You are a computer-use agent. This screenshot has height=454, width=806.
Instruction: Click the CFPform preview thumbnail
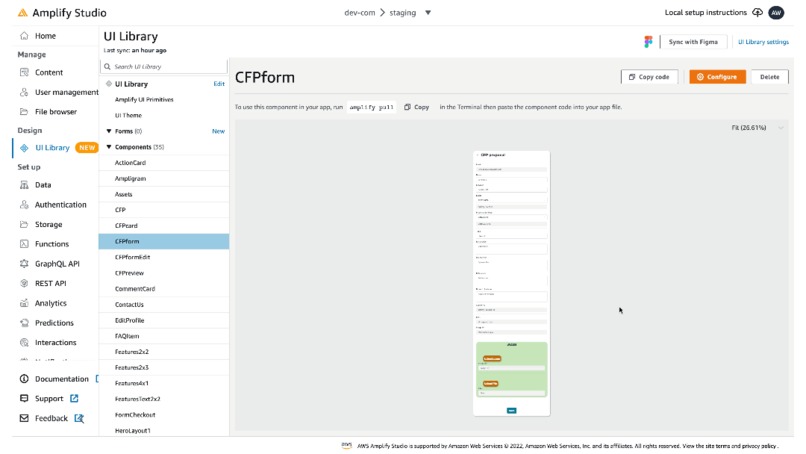(x=511, y=283)
